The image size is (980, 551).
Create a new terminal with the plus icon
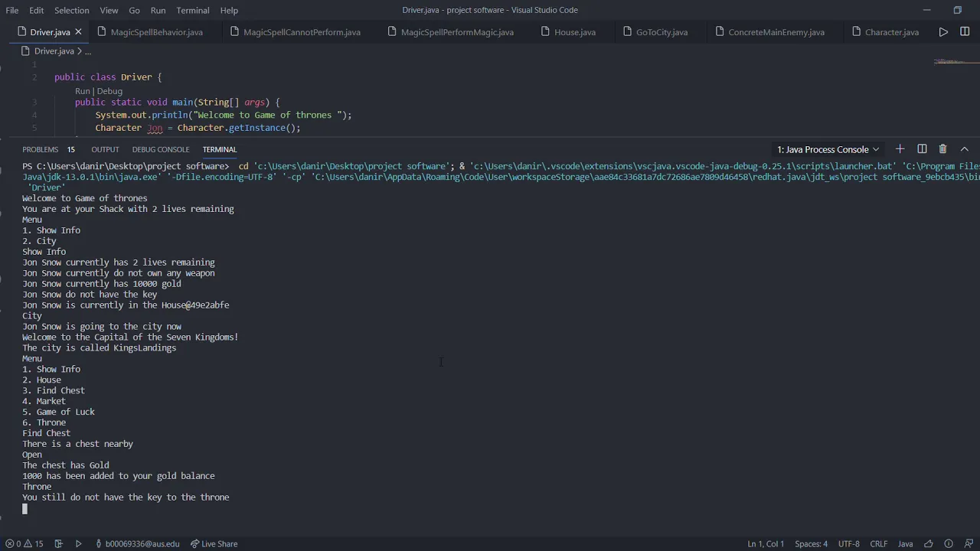click(900, 149)
